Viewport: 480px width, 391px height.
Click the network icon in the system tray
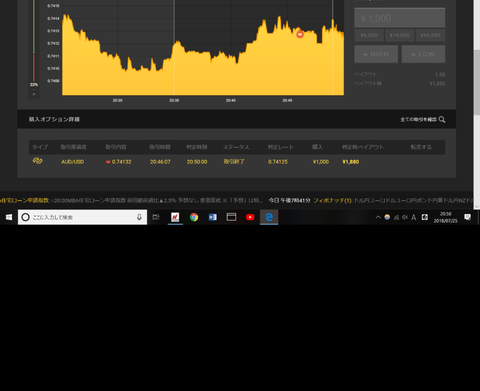[x=396, y=217]
